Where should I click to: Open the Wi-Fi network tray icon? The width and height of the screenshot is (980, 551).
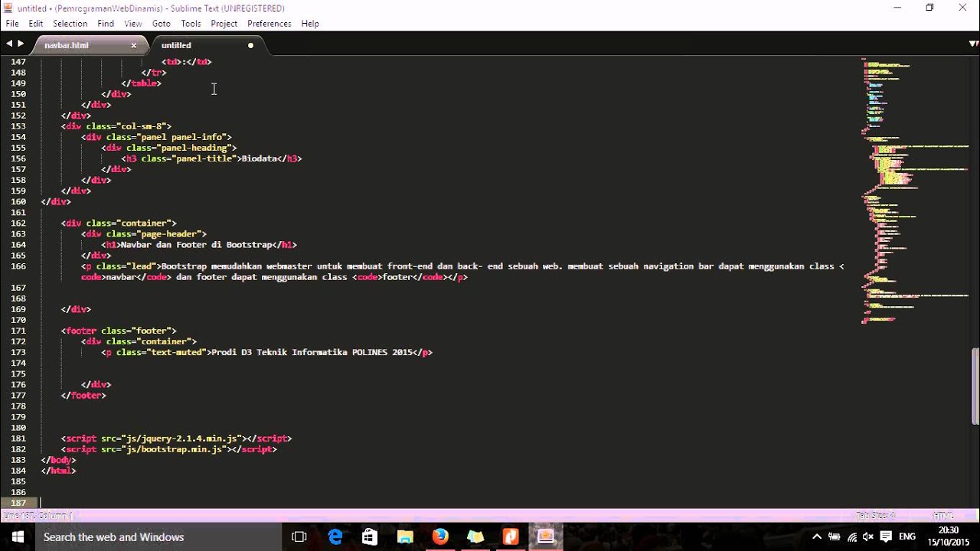[x=852, y=537]
